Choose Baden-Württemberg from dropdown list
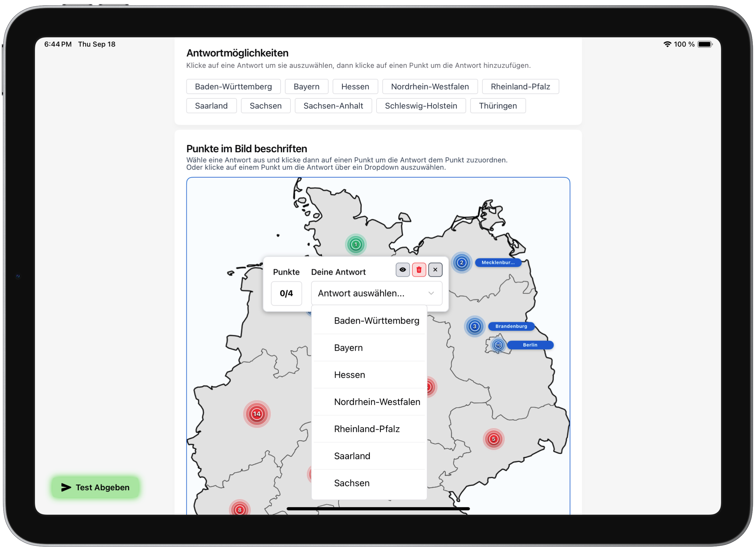756x552 pixels. click(376, 321)
